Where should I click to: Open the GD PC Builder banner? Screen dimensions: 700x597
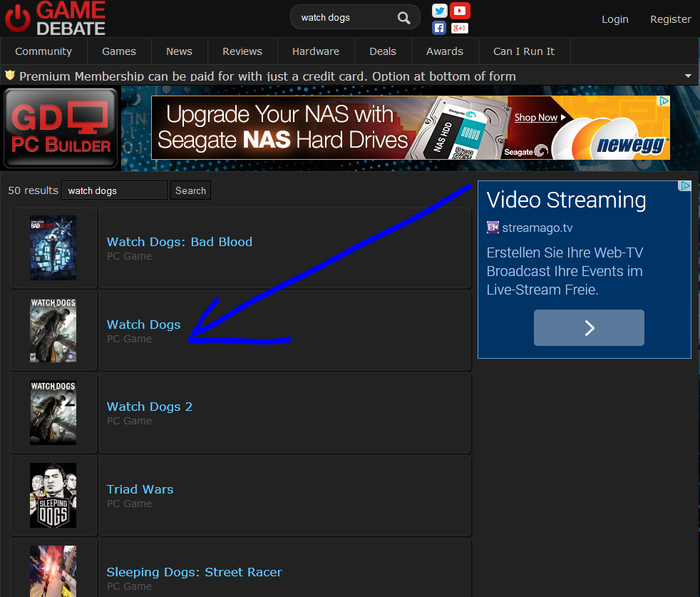[x=61, y=128]
